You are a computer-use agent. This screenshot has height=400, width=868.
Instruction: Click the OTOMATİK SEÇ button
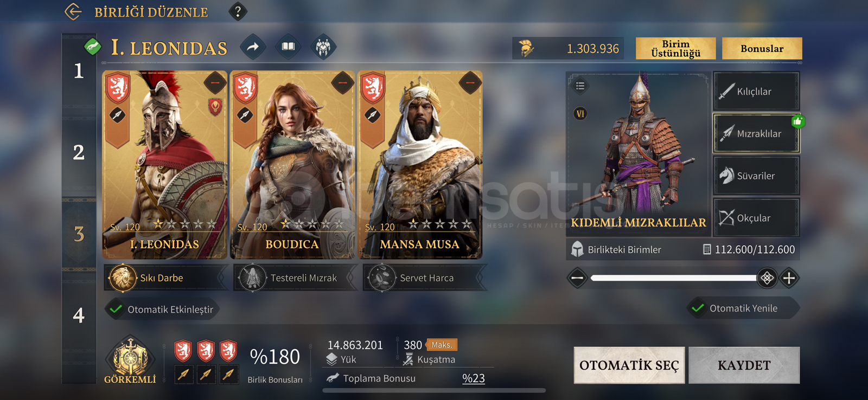point(629,365)
